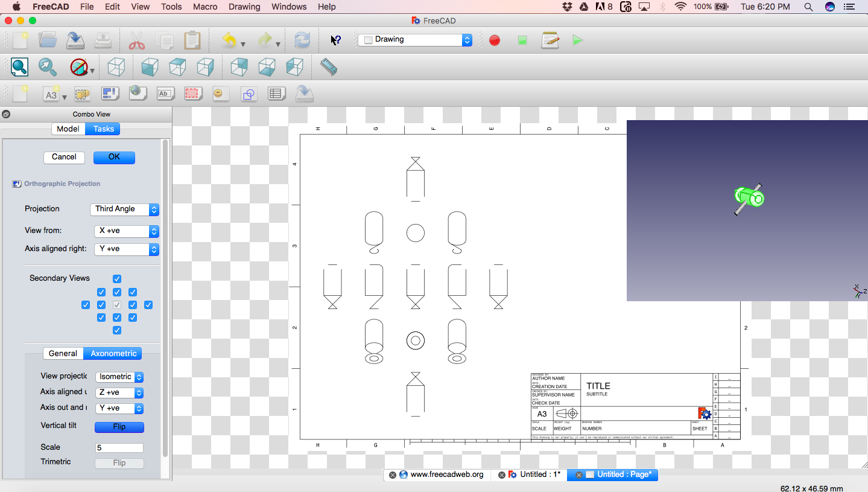Select the measure distance ruler tool
The image size is (868, 492).
(x=329, y=67)
